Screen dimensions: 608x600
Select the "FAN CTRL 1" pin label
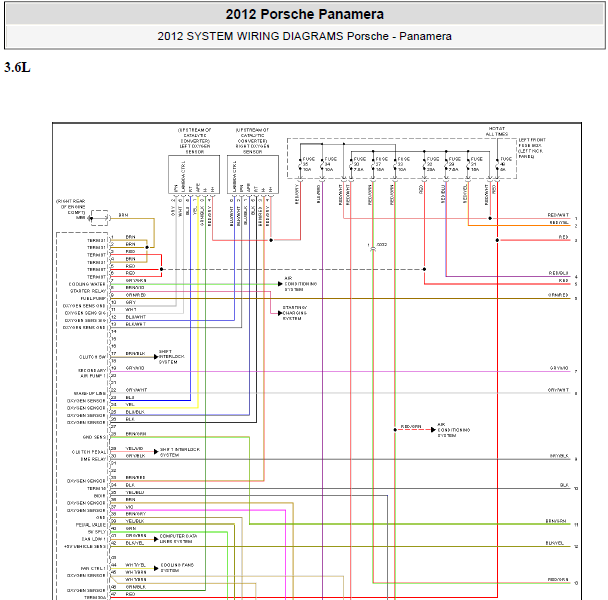pos(93,569)
